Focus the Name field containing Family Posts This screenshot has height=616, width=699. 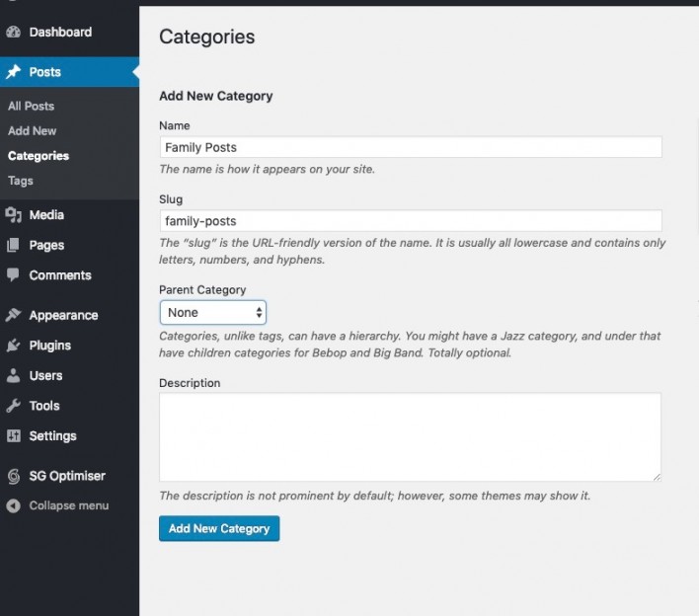point(411,147)
